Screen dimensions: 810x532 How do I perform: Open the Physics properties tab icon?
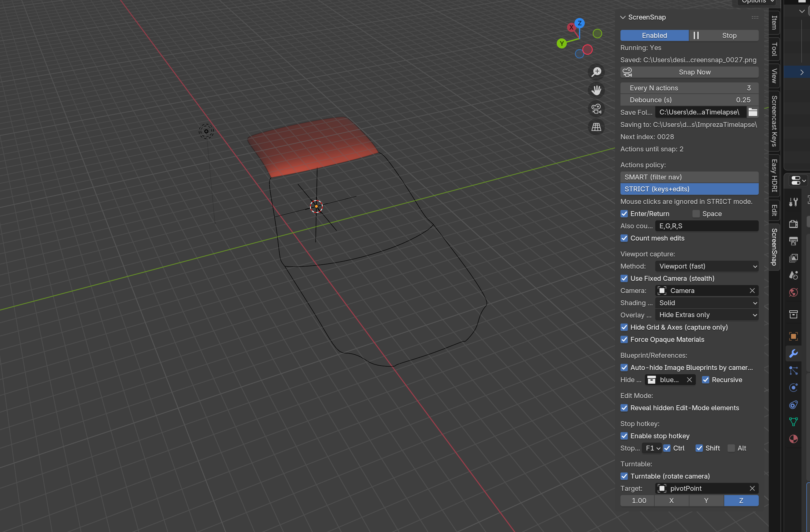793,387
